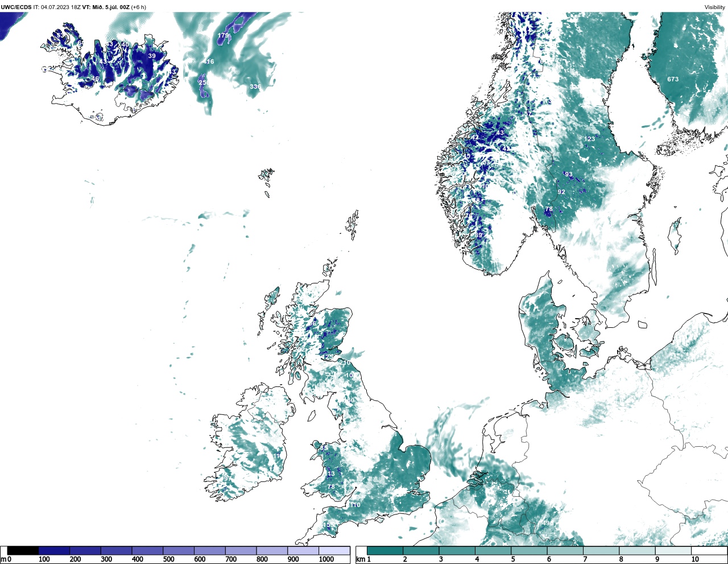Click the '43' value over Norway
Screen dimensions: 728x564
(x=500, y=133)
